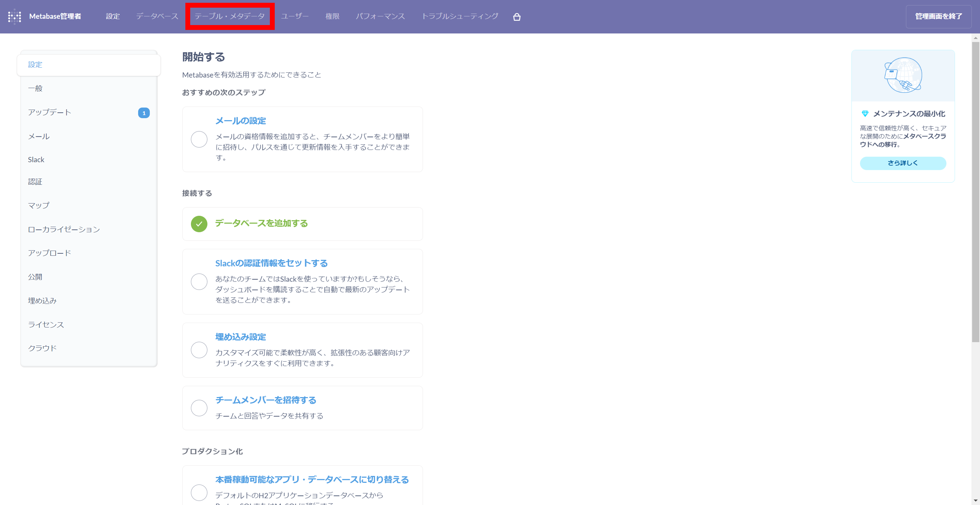Open the データベース tab
The image size is (980, 505).
[x=157, y=16]
